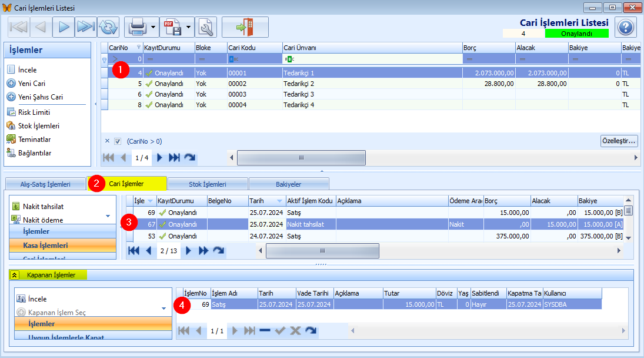Go to last record in cari grid navigator
This screenshot has width=644, height=358.
(174, 157)
